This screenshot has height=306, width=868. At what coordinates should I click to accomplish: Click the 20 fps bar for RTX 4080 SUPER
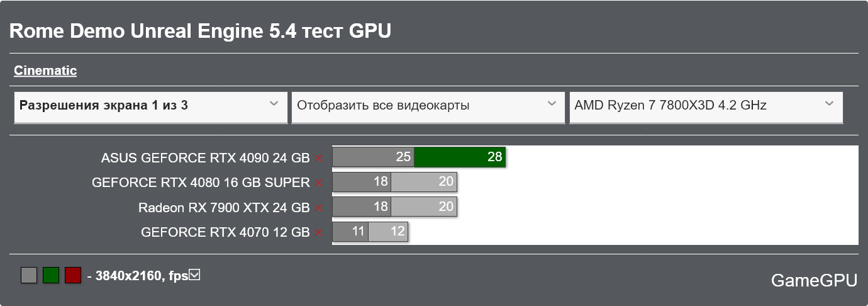point(423,182)
